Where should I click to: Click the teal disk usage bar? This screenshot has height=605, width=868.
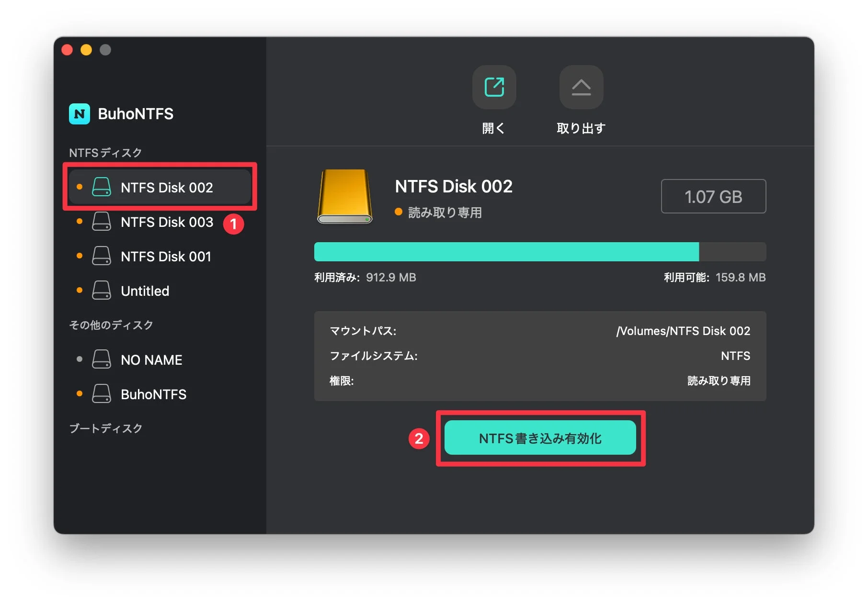(506, 252)
